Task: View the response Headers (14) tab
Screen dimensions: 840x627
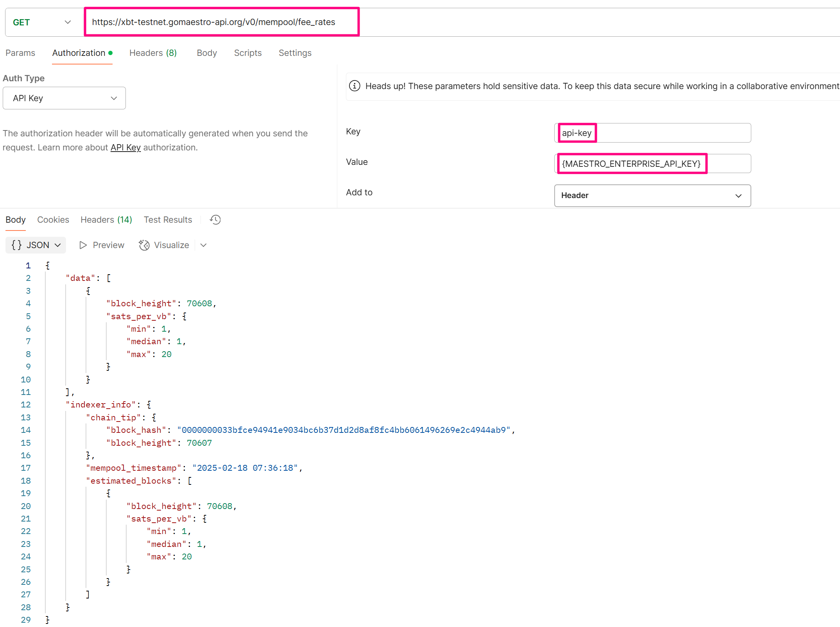Action: click(x=106, y=220)
